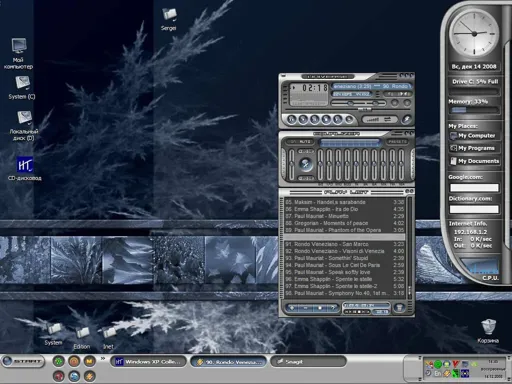Switch to 90. Rondo Venezia taskbar item
Screen dimensions: 512x384
pos(229,362)
